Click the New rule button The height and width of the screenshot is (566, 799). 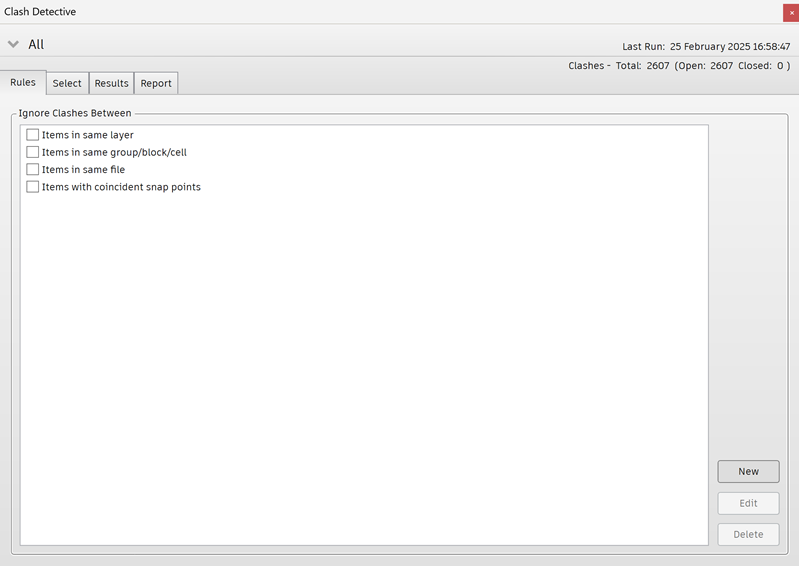(x=748, y=472)
